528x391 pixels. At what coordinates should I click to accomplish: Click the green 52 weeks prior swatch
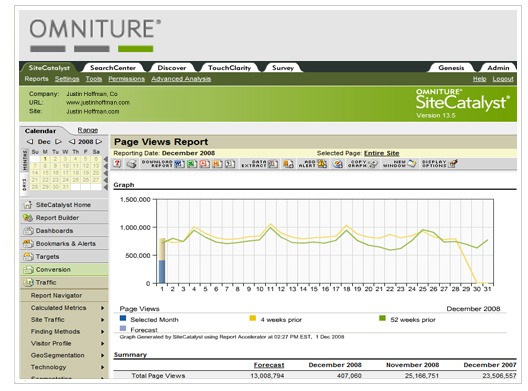point(382,318)
